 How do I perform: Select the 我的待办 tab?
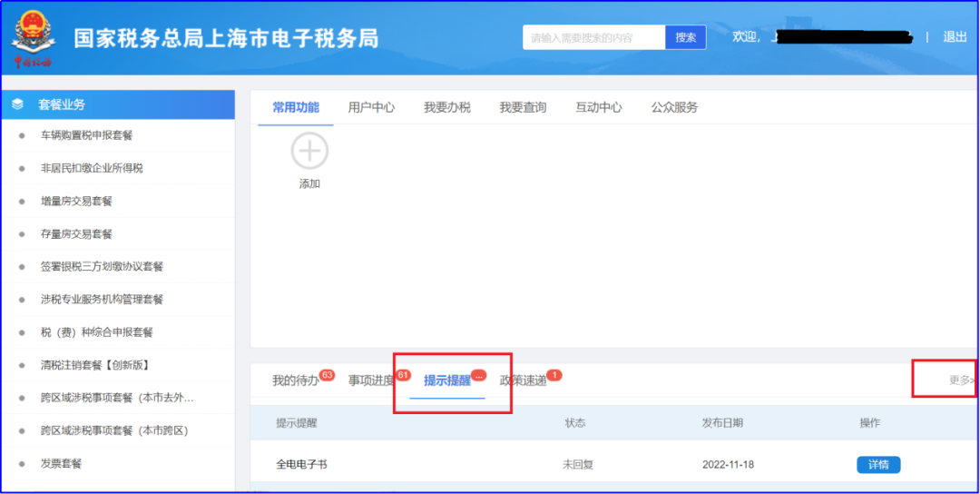[296, 380]
